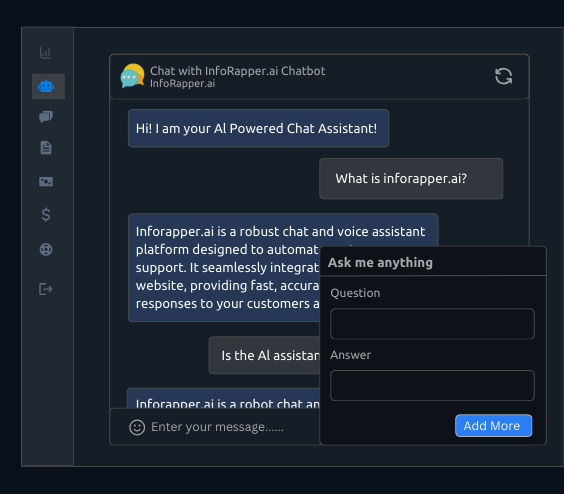Click the 'Is the AI assistan' message bubble

[x=264, y=355]
